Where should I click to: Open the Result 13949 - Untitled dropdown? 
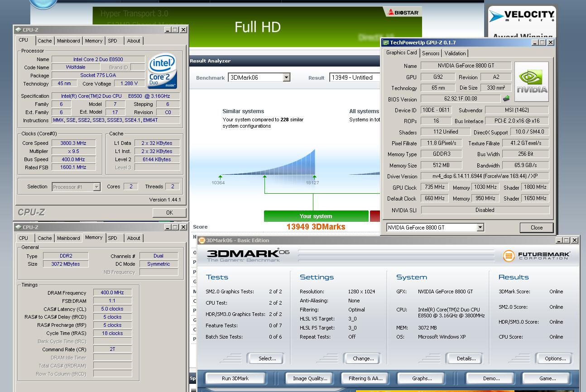tap(355, 77)
